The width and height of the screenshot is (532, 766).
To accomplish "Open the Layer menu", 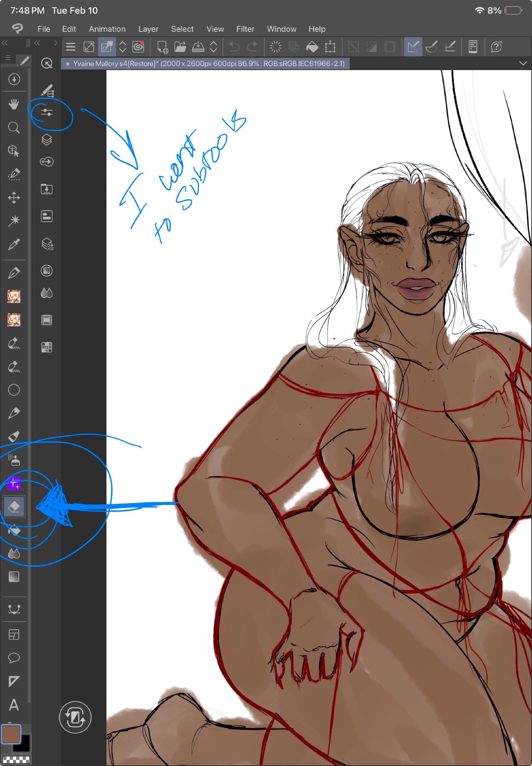I will (148, 29).
